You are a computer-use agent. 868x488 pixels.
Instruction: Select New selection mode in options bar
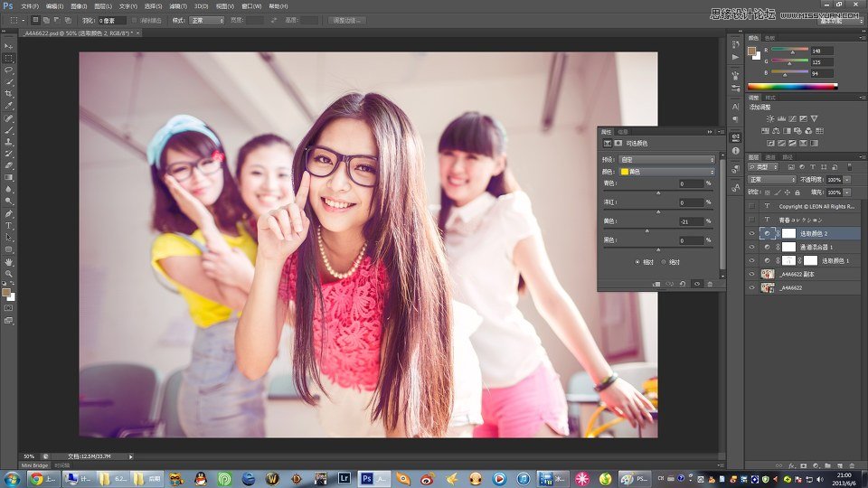click(x=35, y=21)
